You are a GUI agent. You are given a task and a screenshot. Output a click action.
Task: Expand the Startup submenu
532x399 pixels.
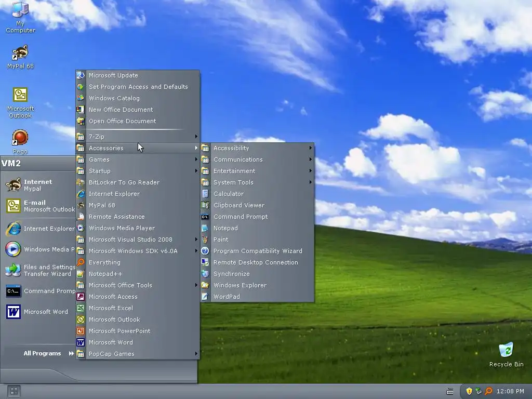click(138, 171)
